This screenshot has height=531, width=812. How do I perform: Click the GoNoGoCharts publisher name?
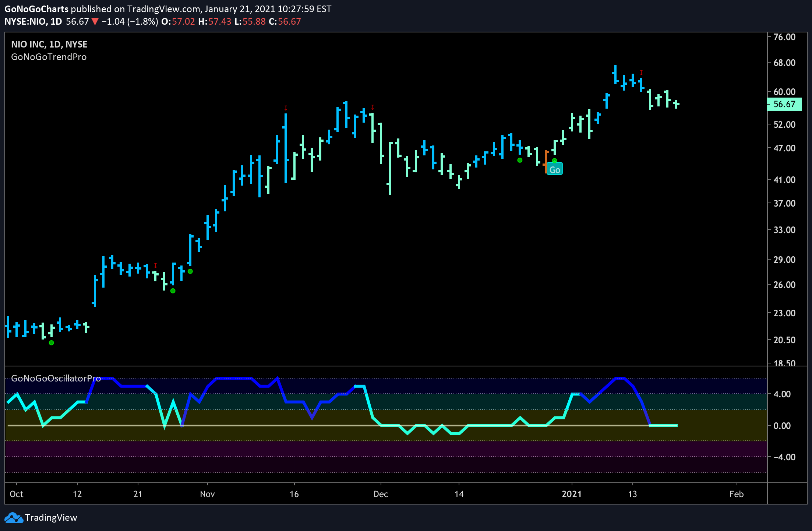(x=36, y=9)
